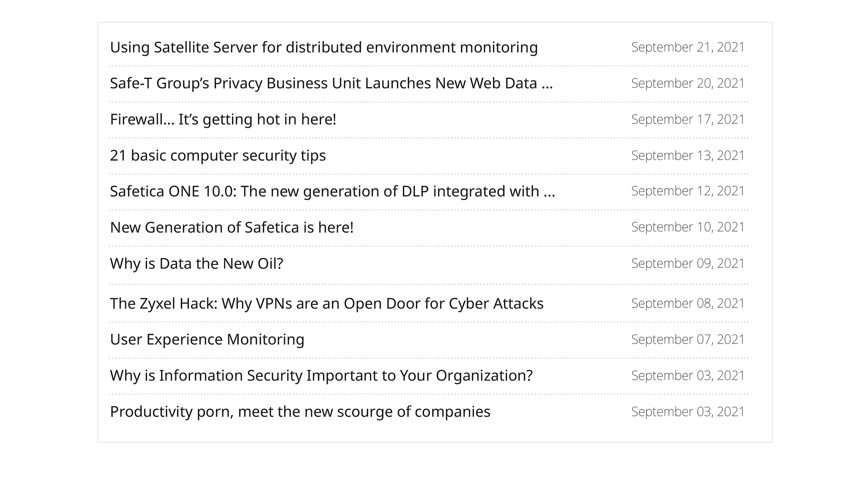Click the September 10, 2021 date
The width and height of the screenshot is (868, 494).
click(687, 227)
